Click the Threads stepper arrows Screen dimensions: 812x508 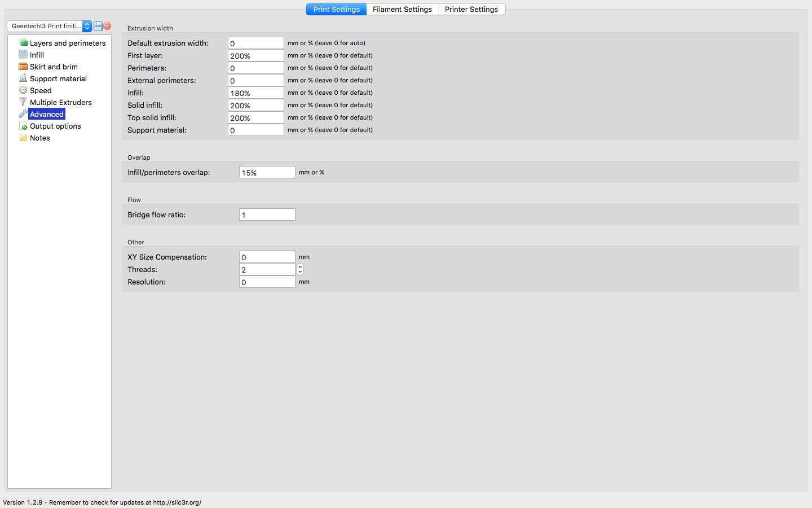pyautogui.click(x=300, y=270)
